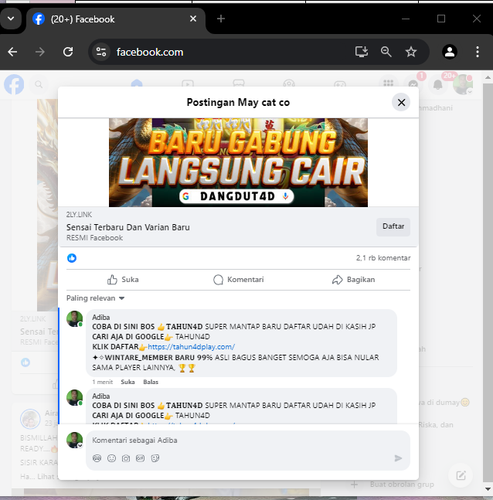Click the Facebook logo in header
Image resolution: width=493 pixels, height=500 pixels.
coord(14,85)
